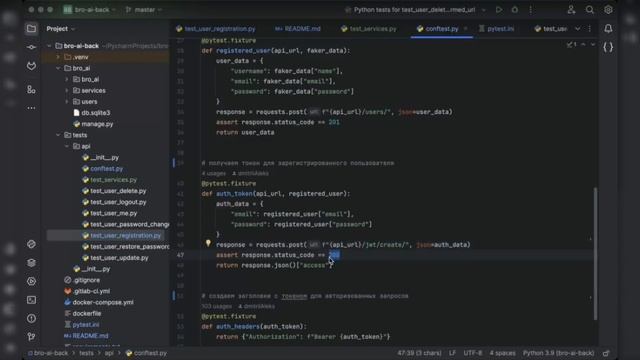The width and height of the screenshot is (640, 360).
Task: Change the UTF-8 file encoding
Action: pos(473,353)
